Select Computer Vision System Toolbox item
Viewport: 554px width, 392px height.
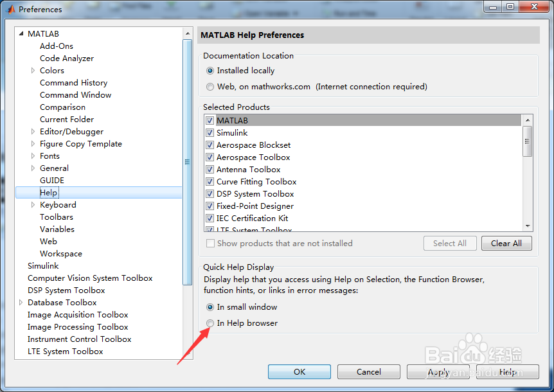tap(90, 278)
